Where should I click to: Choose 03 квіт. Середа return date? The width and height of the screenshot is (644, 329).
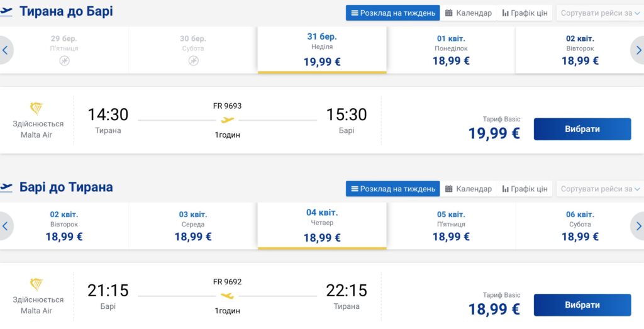[193, 226]
